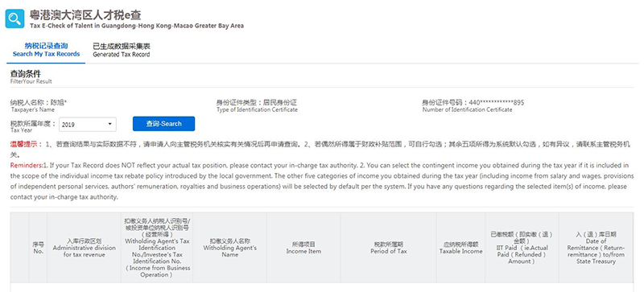Click the blue 查询-Search button
The image size is (644, 292).
tap(164, 124)
